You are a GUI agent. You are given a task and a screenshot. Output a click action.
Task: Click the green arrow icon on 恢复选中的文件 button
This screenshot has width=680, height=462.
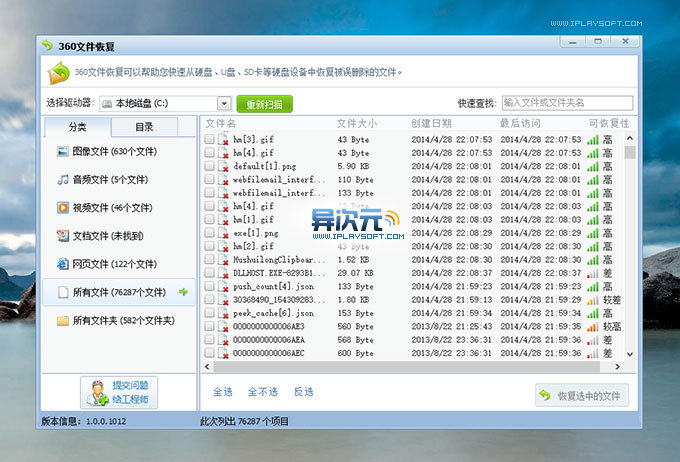coord(545,395)
